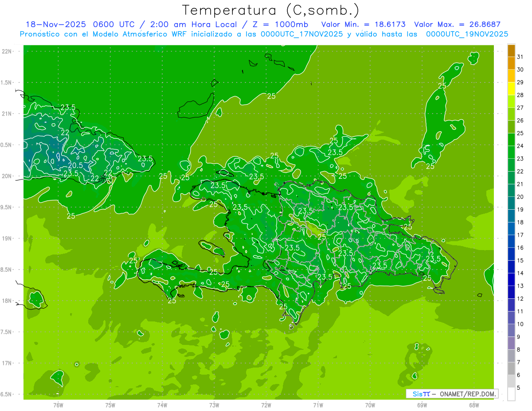Click the "20.5" contour label over Cuba
The height and width of the screenshot is (411, 532).
75,165
